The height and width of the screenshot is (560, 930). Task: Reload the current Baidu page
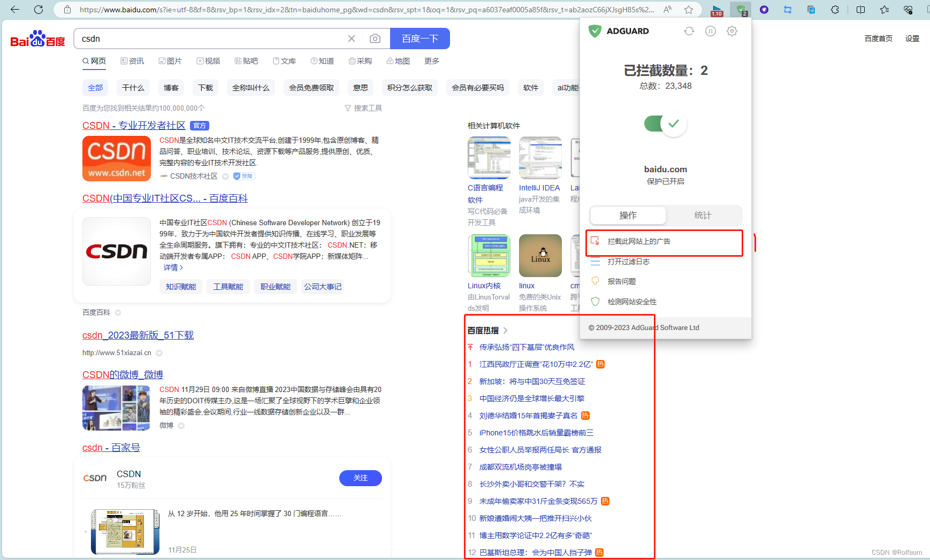(x=39, y=10)
